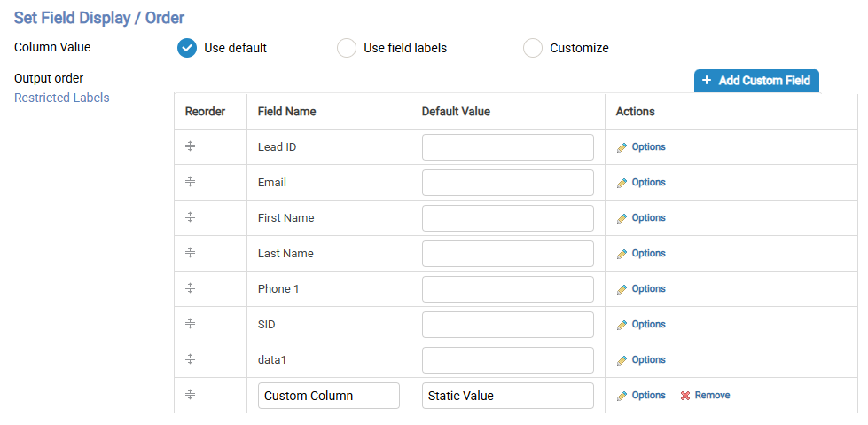868x425 pixels.
Task: Choose the Customize radio option
Action: coord(533,48)
